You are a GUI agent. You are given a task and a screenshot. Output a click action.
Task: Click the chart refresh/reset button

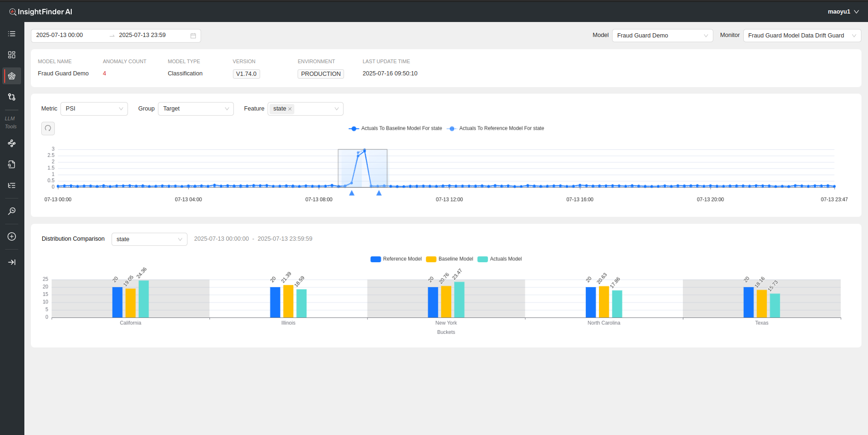pos(48,128)
